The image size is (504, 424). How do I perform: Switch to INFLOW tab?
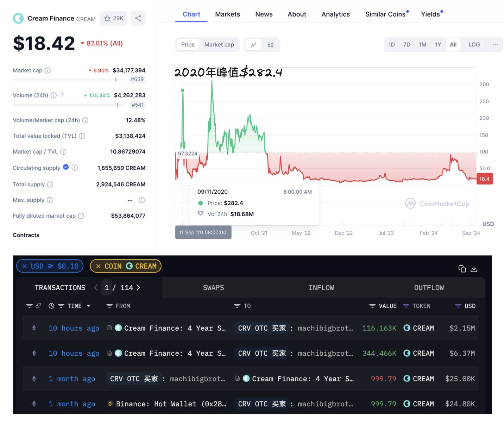[x=321, y=288]
